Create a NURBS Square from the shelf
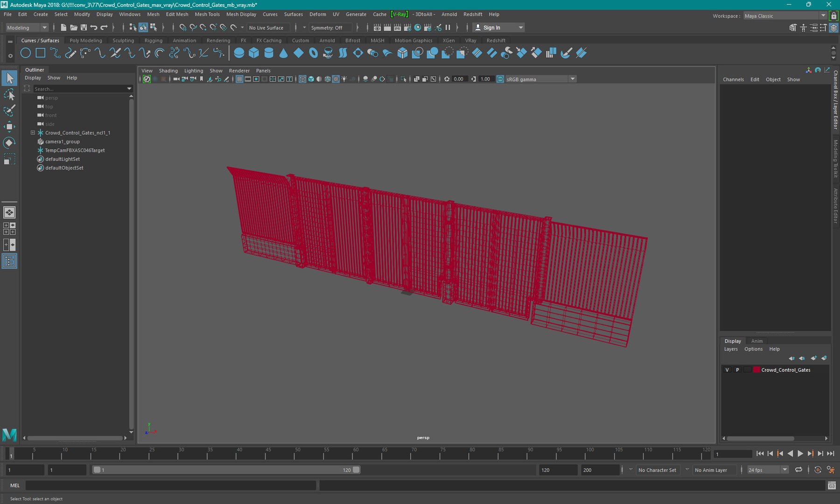Viewport: 840px width, 504px height. coord(41,53)
